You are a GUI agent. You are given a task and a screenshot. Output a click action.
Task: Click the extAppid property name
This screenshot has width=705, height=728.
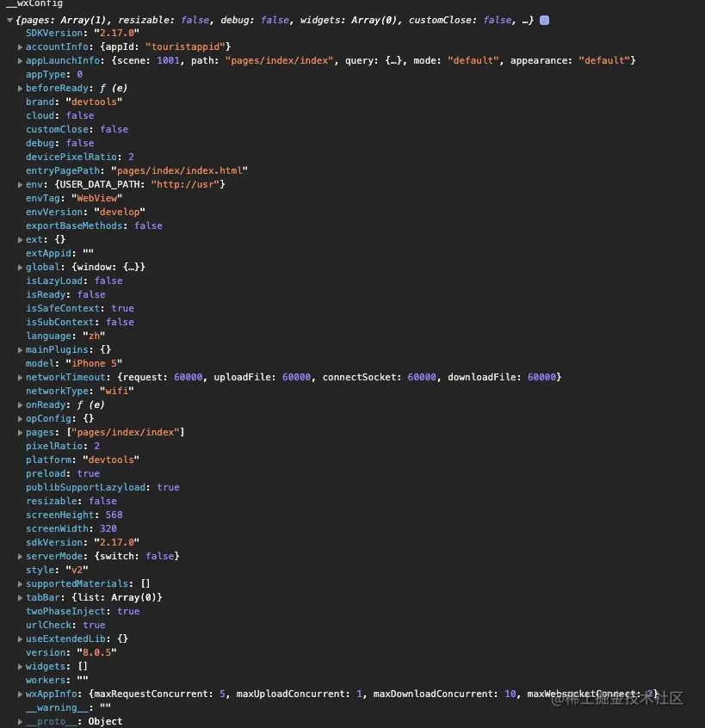coord(48,253)
